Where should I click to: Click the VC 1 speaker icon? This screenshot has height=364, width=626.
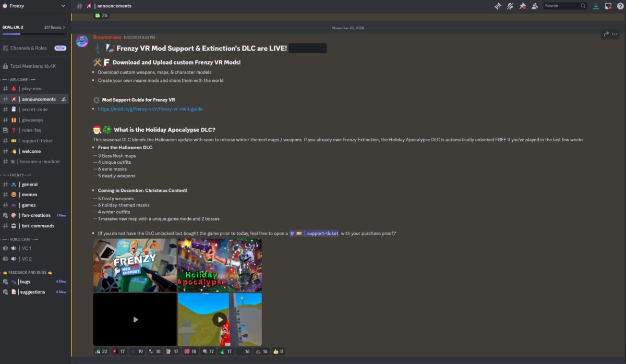click(5, 248)
